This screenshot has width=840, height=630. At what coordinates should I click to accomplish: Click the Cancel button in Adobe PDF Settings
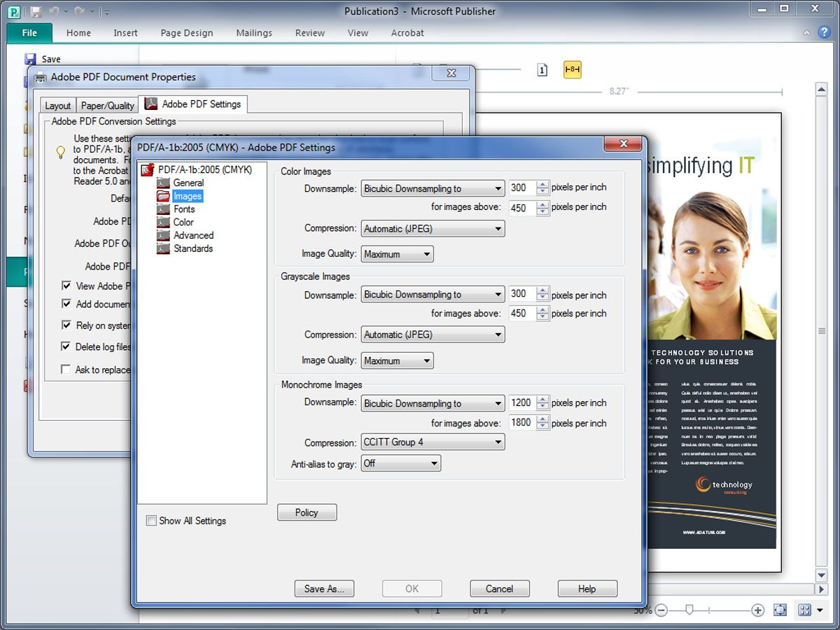(x=500, y=589)
